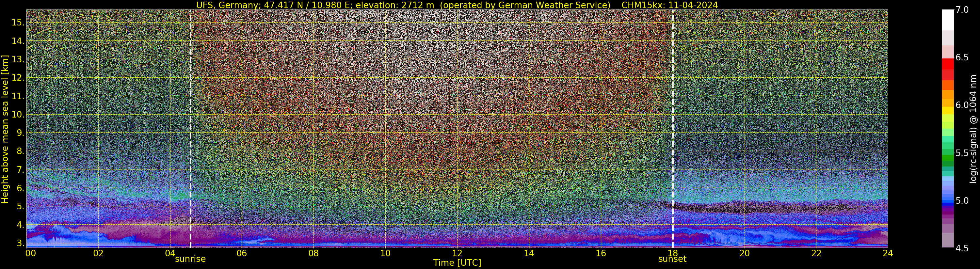The image size is (980, 269).
Task: Click the height tick label 5.
Action: [x=21, y=206]
